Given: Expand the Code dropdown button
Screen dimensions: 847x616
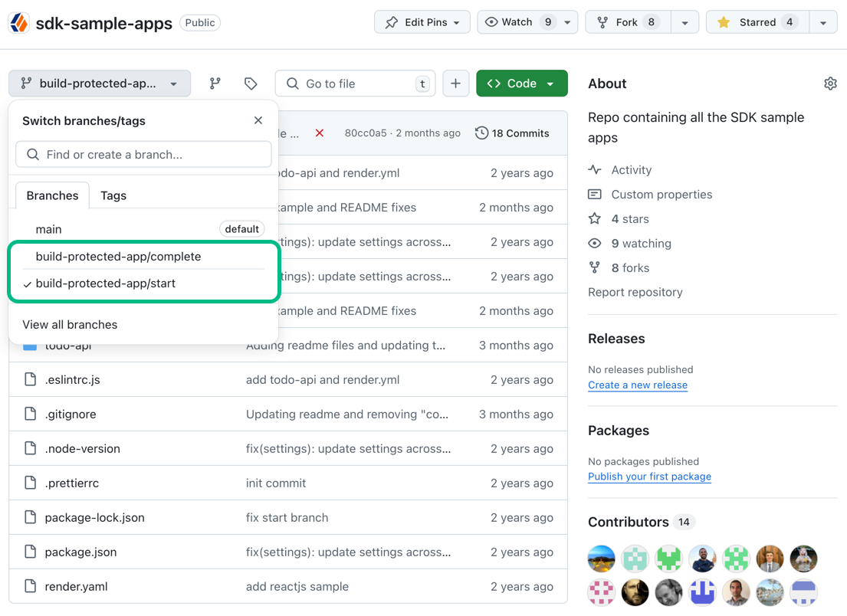Looking at the screenshot, I should pos(521,84).
